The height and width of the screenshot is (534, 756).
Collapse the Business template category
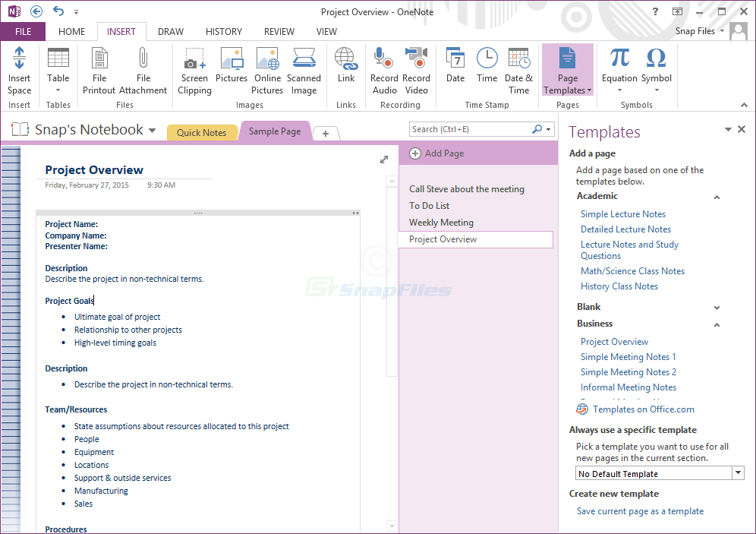(x=717, y=324)
